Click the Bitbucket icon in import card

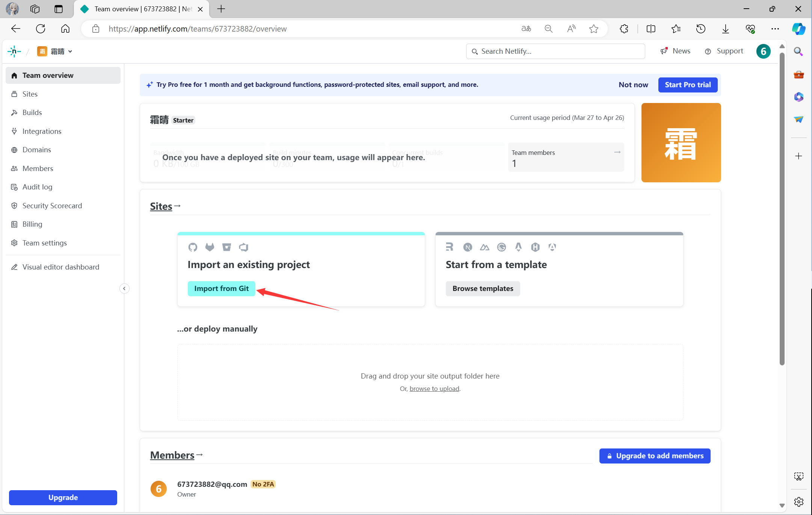pos(226,247)
